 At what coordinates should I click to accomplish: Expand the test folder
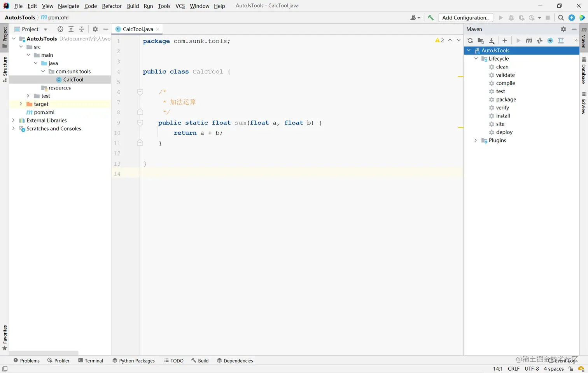(28, 96)
